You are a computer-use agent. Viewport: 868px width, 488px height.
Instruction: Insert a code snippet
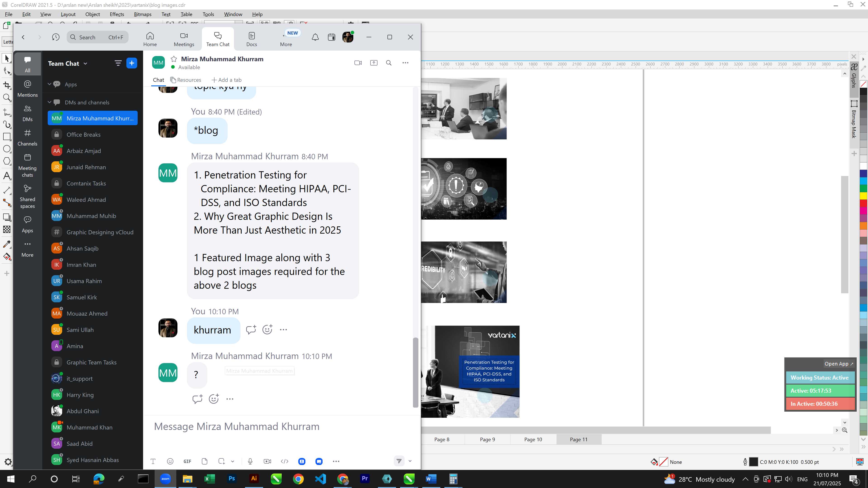pyautogui.click(x=284, y=461)
